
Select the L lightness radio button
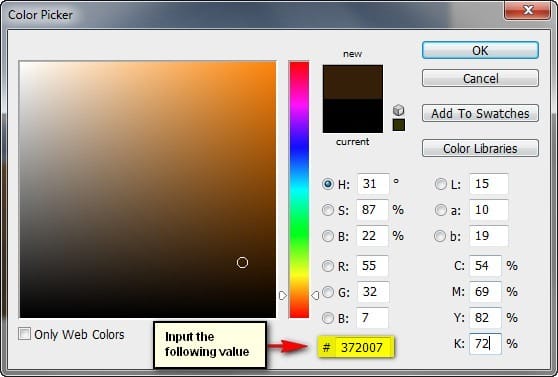(441, 184)
